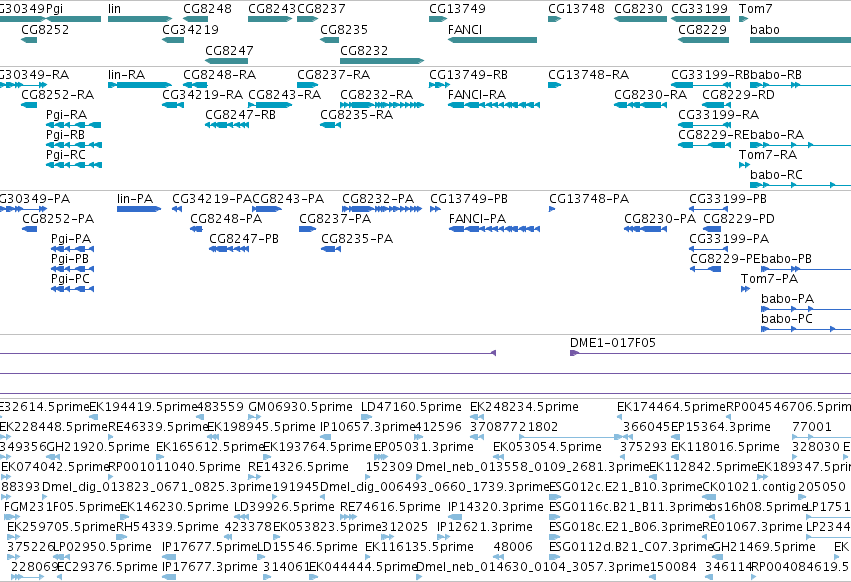Open the EK053054.5prime EST
The width and height of the screenshot is (851, 582).
coord(499,457)
